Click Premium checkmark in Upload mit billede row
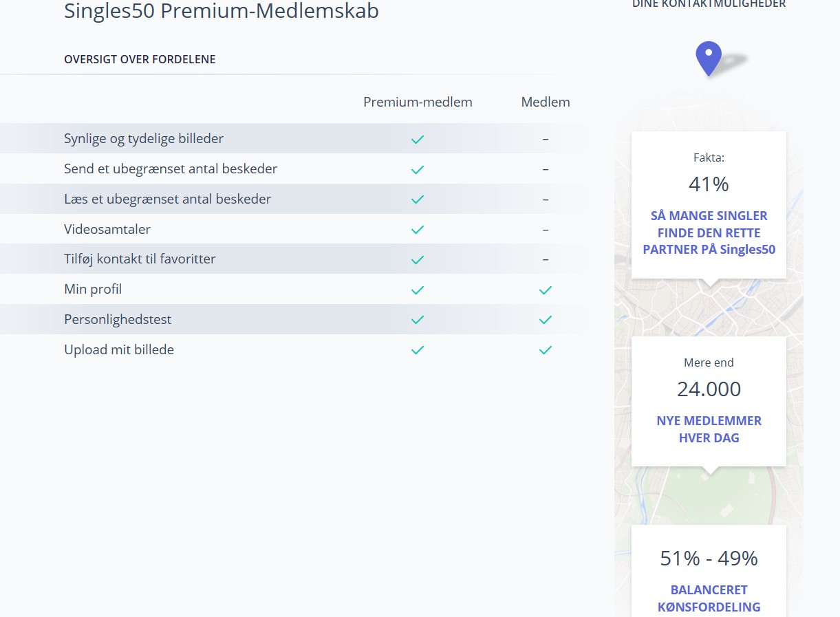The image size is (840, 617). 418,350
